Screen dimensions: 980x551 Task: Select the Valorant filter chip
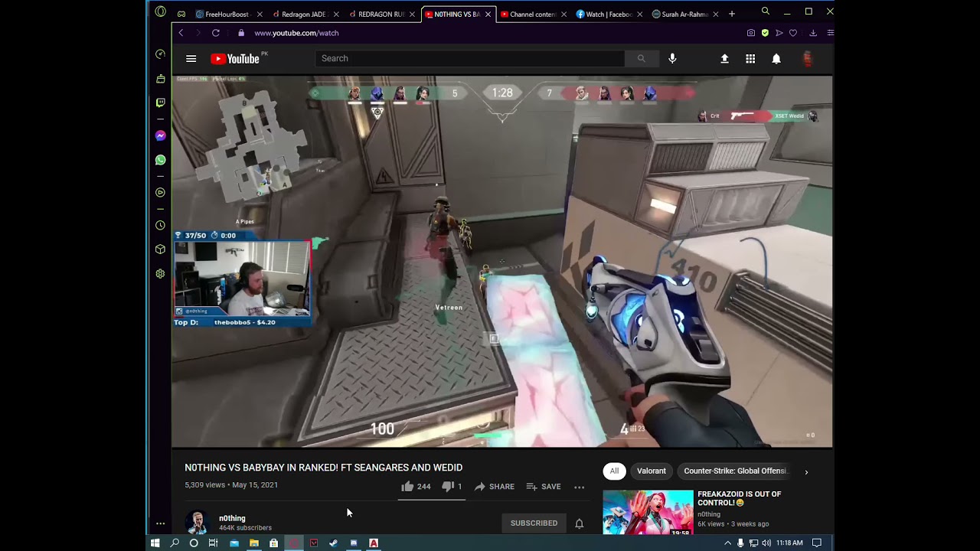(652, 471)
